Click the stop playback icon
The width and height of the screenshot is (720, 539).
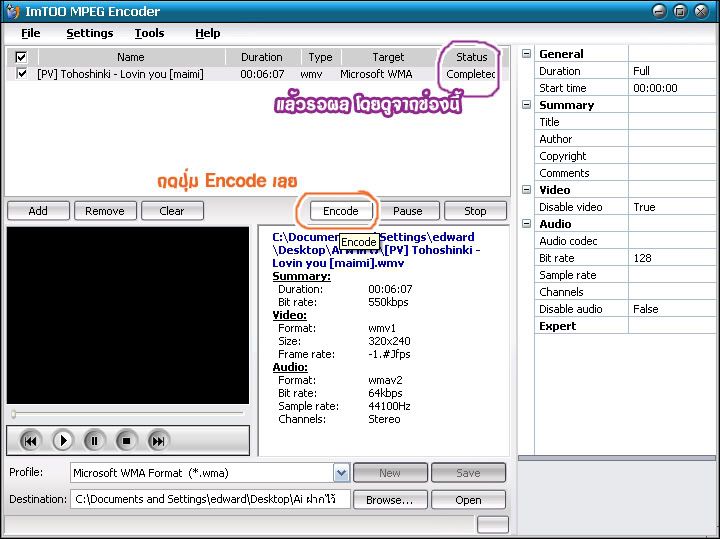pos(126,441)
